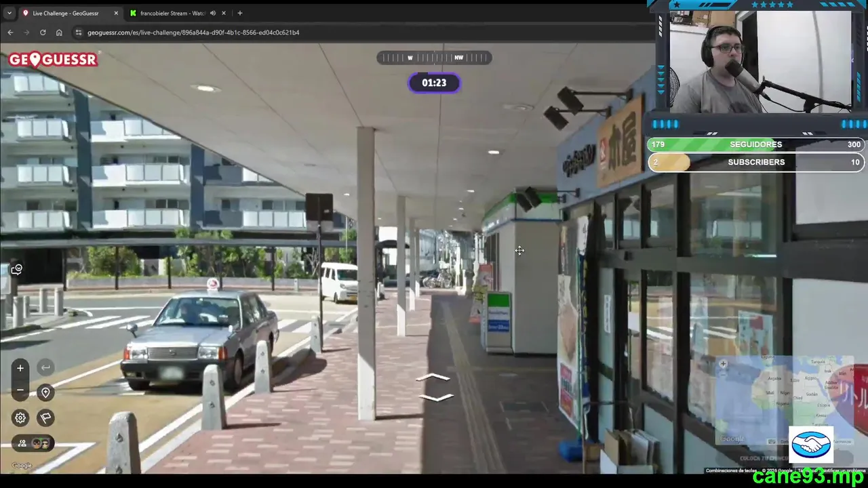Click the geoguessr.com address bar URL
Screen dimensions: 868x488
tap(193, 33)
